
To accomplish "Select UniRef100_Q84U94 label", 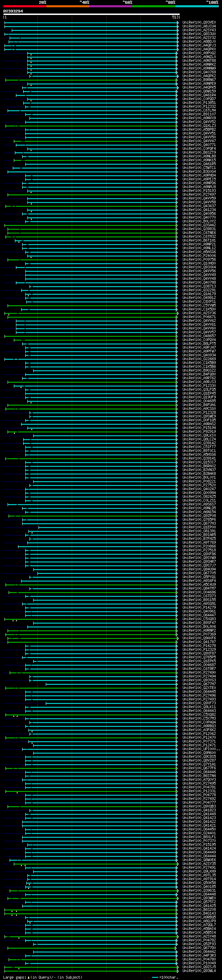I will (199, 569).
